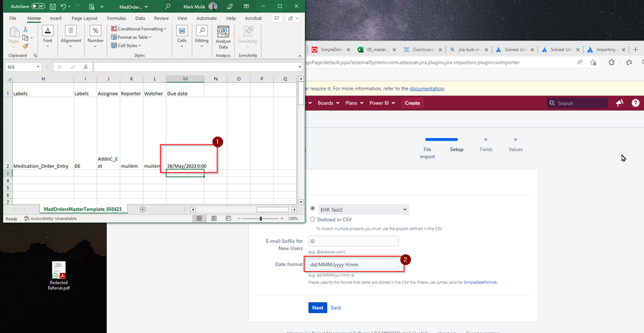Click the Copy icon in Clipboard group

tap(26, 38)
